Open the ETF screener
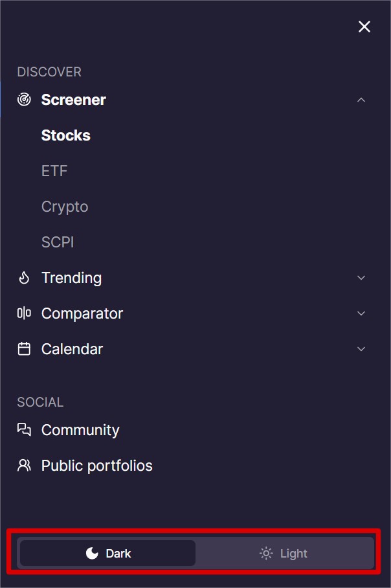The width and height of the screenshot is (391, 588). click(54, 171)
